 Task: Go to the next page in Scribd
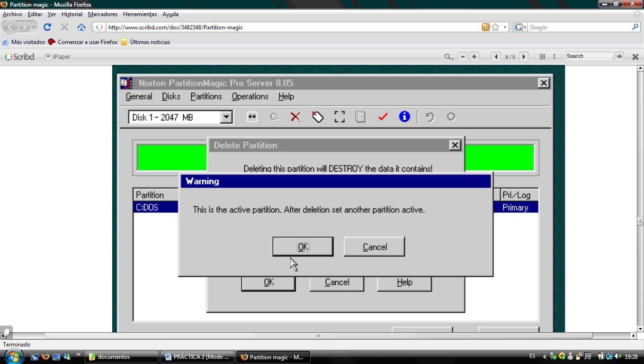point(524,56)
